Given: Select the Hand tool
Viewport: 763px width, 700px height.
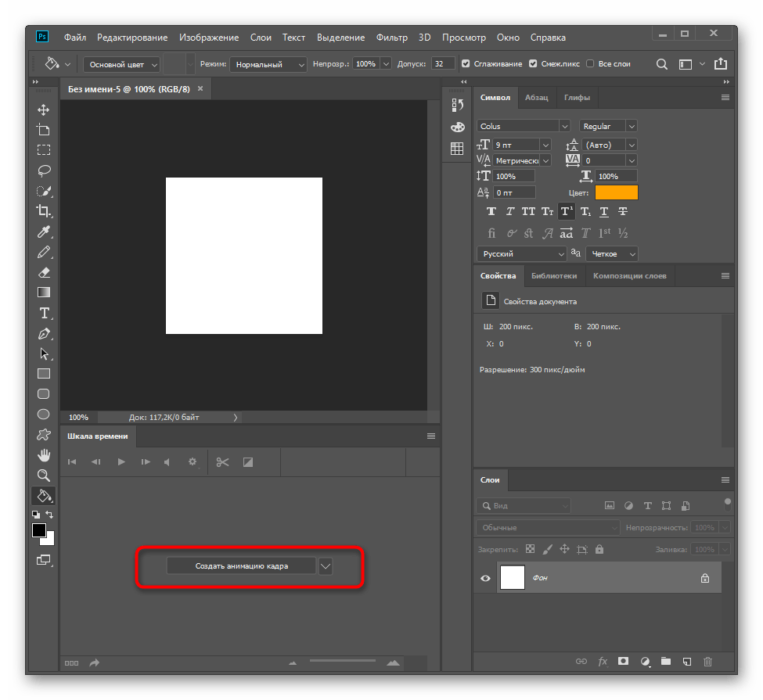Looking at the screenshot, I should pos(44,455).
